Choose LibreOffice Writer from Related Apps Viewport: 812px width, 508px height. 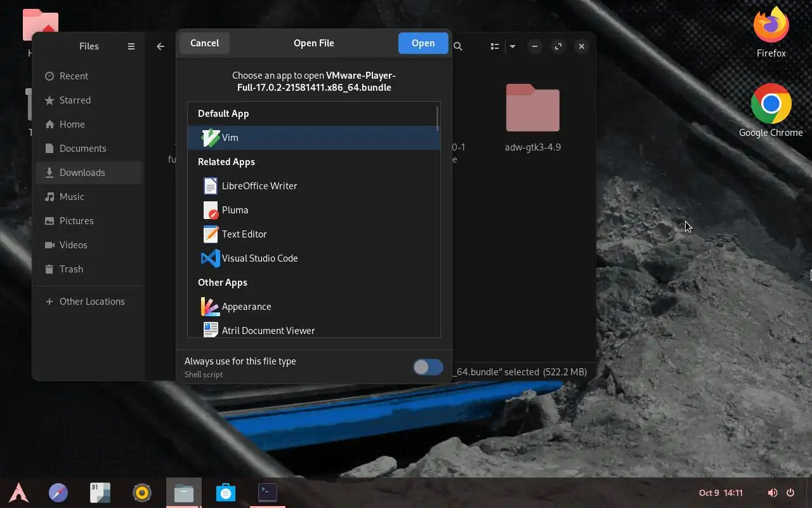coord(313,186)
